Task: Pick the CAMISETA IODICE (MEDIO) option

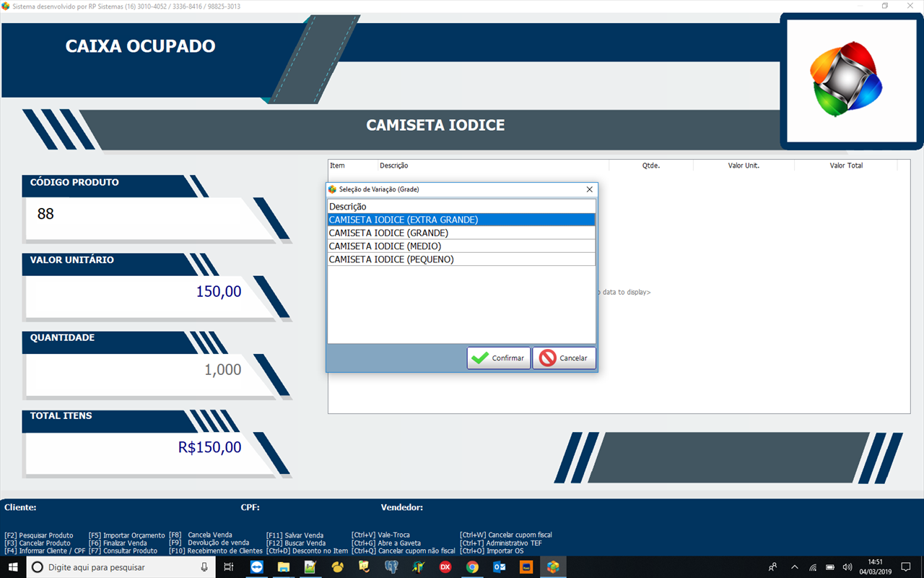Action: coord(461,246)
